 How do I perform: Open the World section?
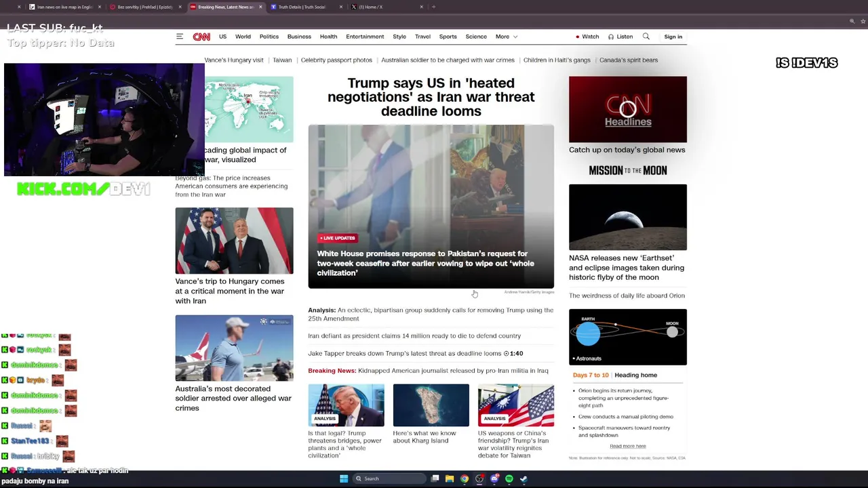click(243, 37)
